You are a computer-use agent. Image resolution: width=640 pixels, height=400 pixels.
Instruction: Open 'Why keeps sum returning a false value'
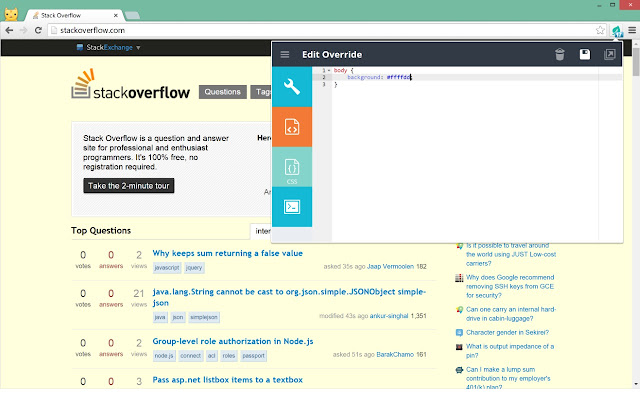tap(227, 253)
